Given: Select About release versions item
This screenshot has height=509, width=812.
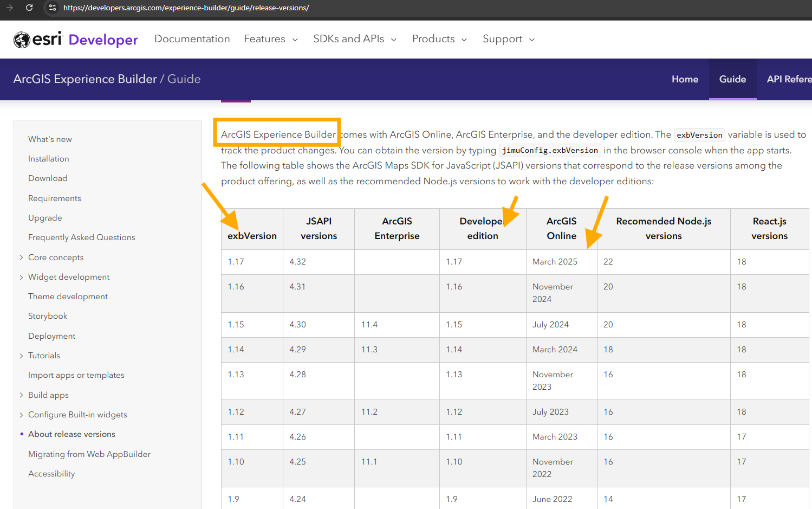Looking at the screenshot, I should click(72, 434).
